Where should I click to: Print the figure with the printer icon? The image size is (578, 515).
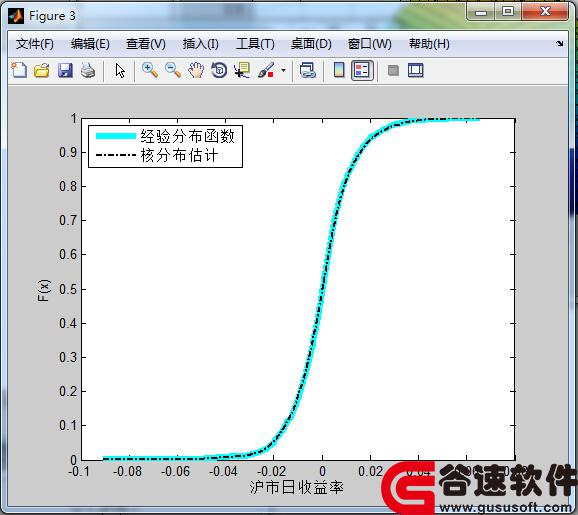click(88, 70)
